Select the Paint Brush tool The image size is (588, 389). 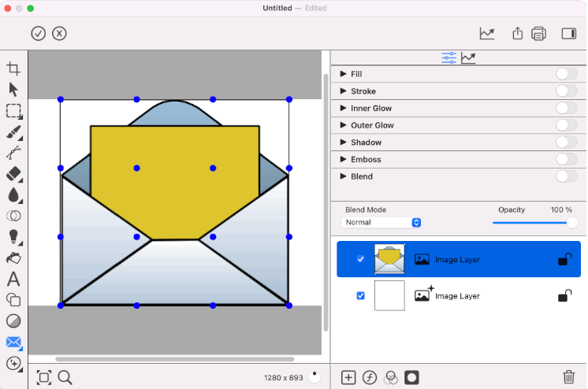(14, 132)
